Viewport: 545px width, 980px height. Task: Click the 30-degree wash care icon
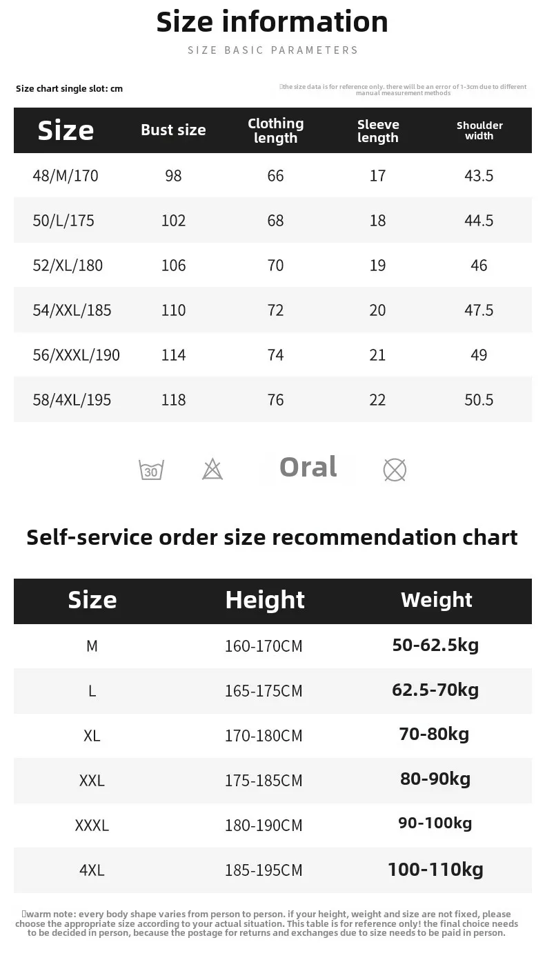tap(151, 470)
